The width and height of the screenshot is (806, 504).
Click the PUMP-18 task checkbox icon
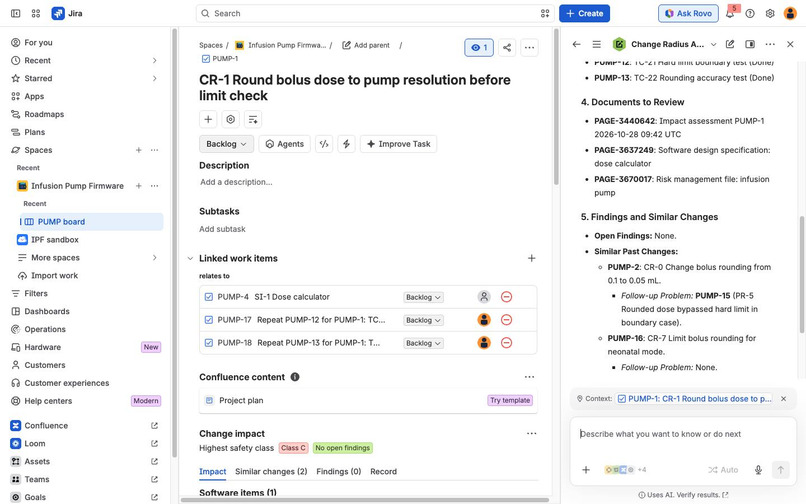(x=209, y=343)
